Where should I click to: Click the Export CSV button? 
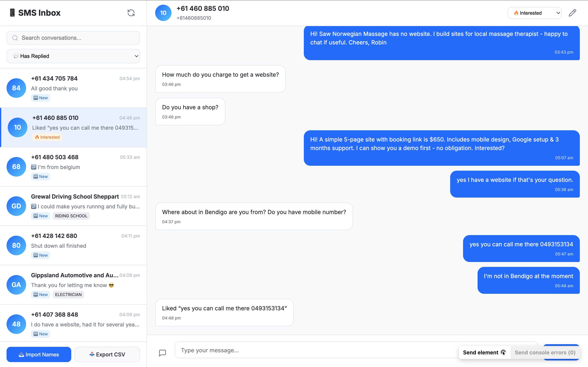click(x=107, y=354)
